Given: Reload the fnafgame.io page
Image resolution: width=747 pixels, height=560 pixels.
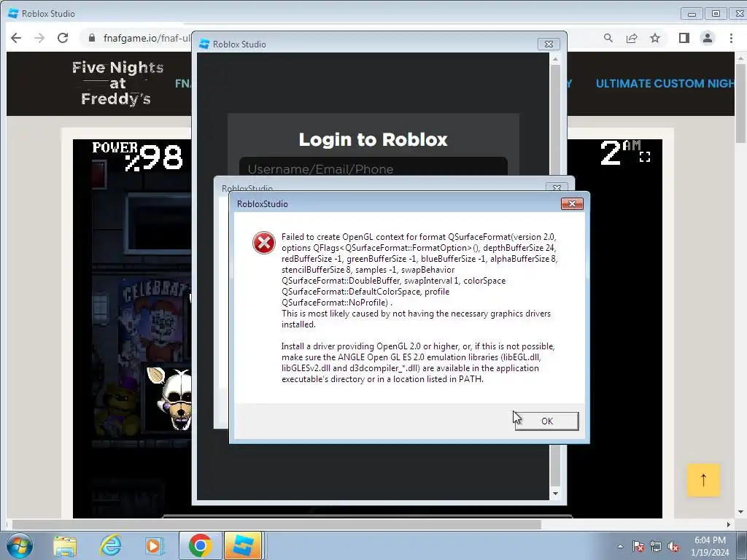Looking at the screenshot, I should [63, 38].
